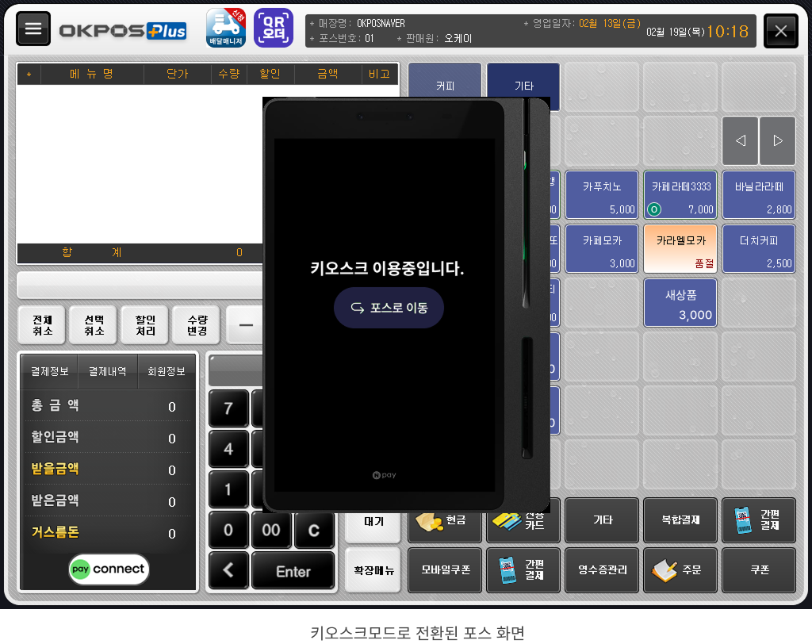This screenshot has height=644, width=812.
Task: Click the 수량변경 quantity change button
Action: point(197,325)
